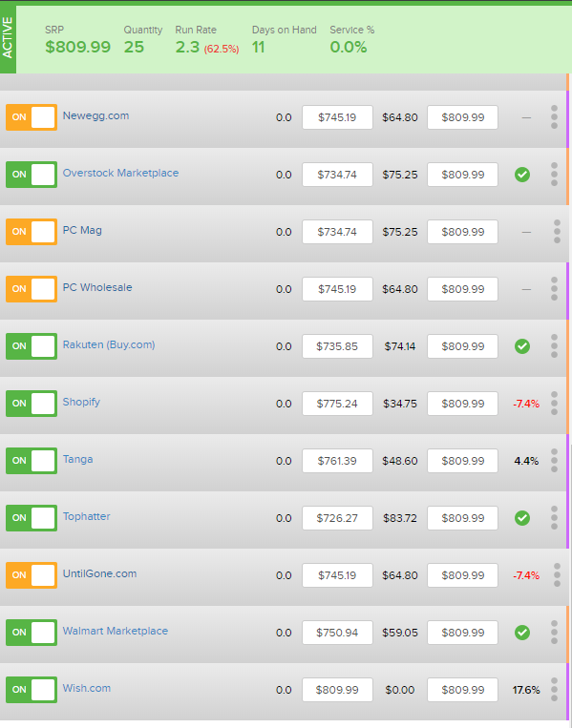The image size is (572, 728).
Task: Edit the $775.24 field for Shopify
Action: point(337,404)
